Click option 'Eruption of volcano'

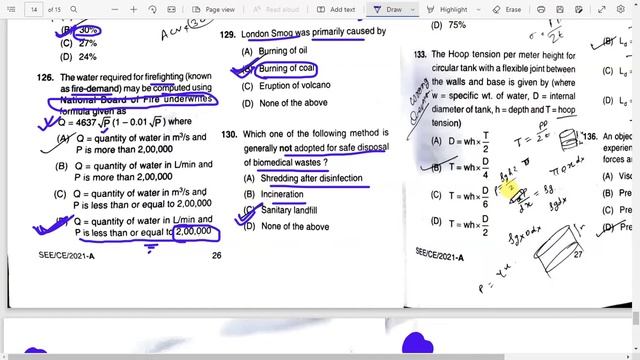[x=295, y=85]
